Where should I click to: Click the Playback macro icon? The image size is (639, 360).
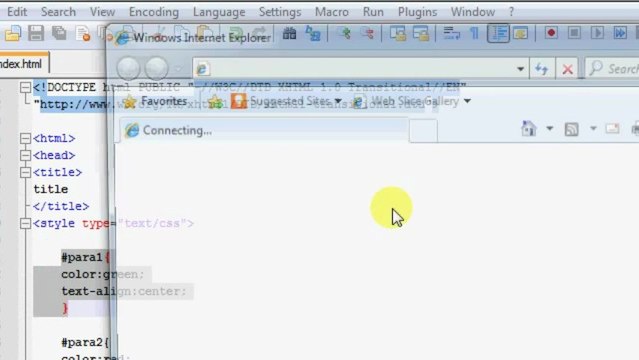(x=597, y=33)
